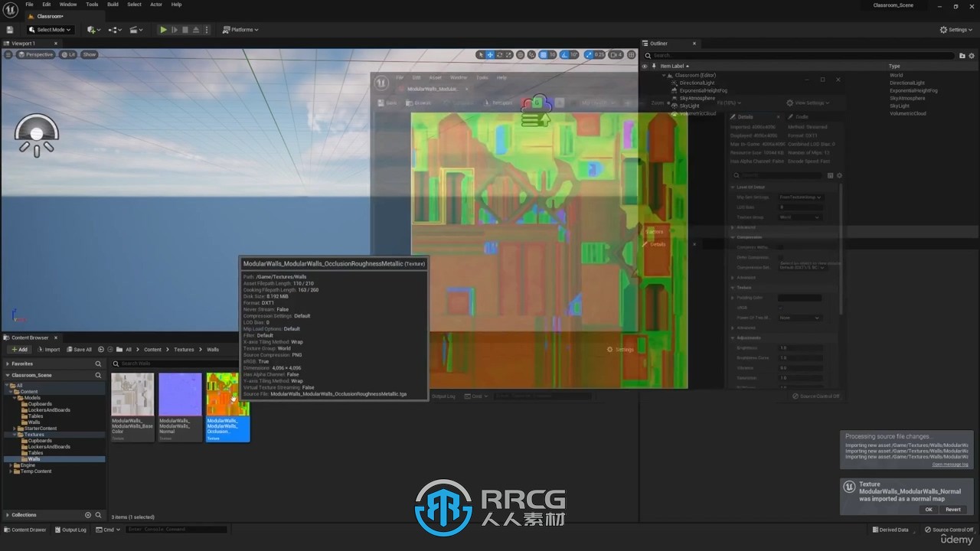This screenshot has height=551, width=980.
Task: Choose the Rotate tool in viewport toolbar
Action: pos(499,54)
